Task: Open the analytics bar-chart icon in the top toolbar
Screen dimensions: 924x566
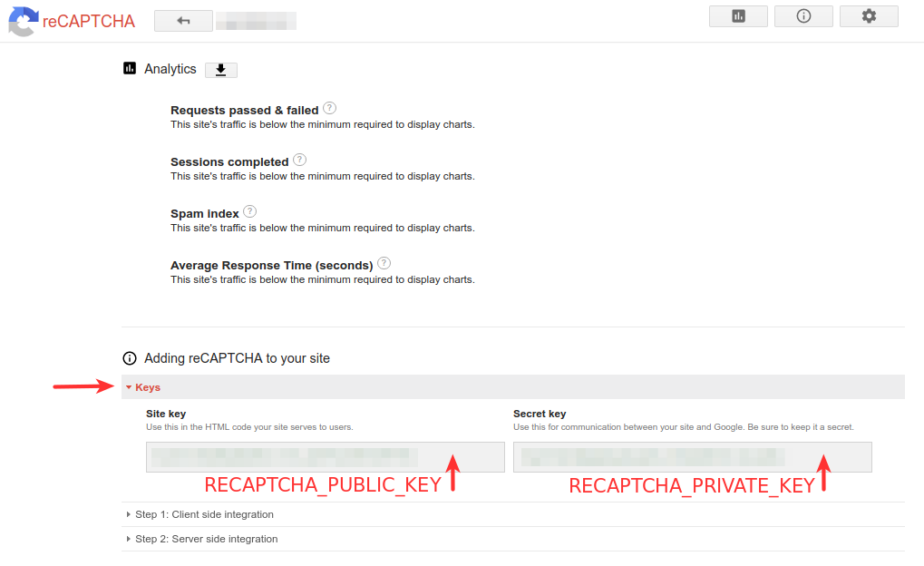Action: 737,15
